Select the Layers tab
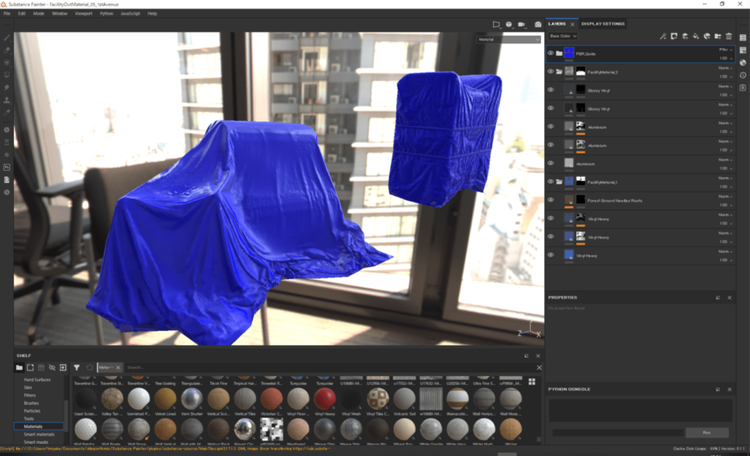The image size is (750, 456). 557,24
